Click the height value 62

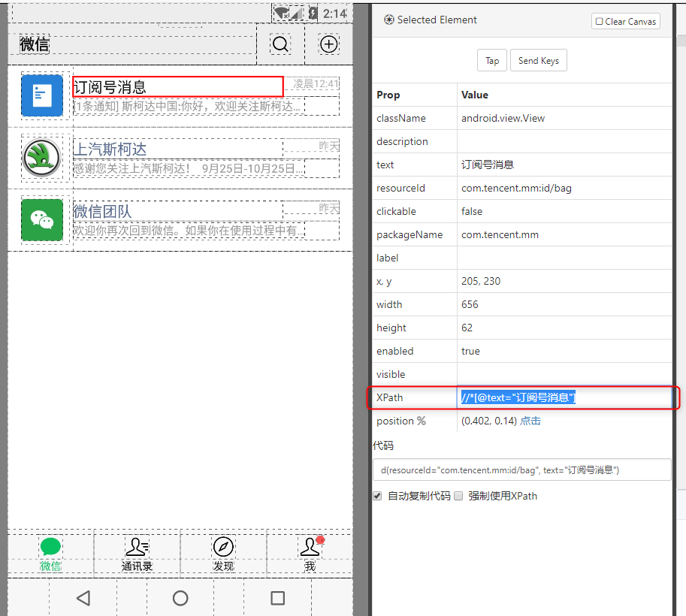click(x=467, y=328)
